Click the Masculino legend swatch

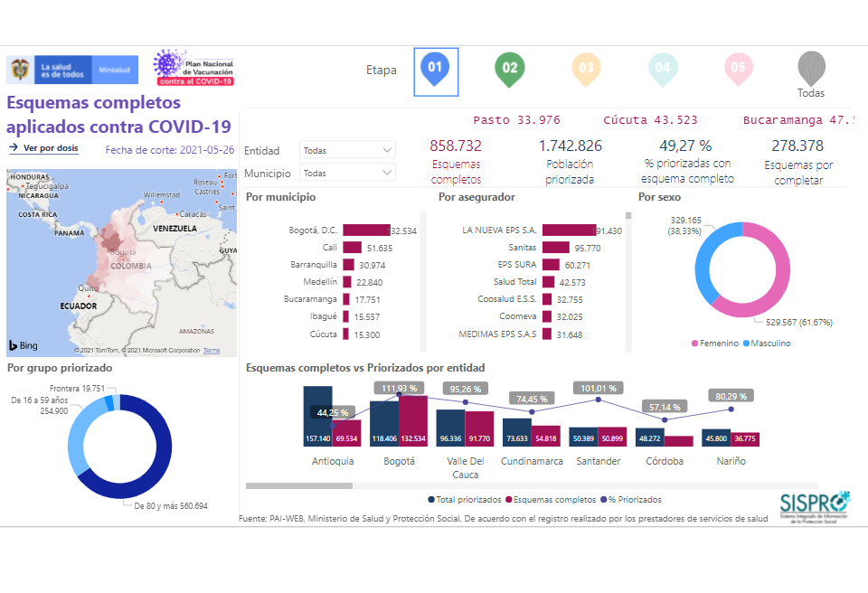746,344
